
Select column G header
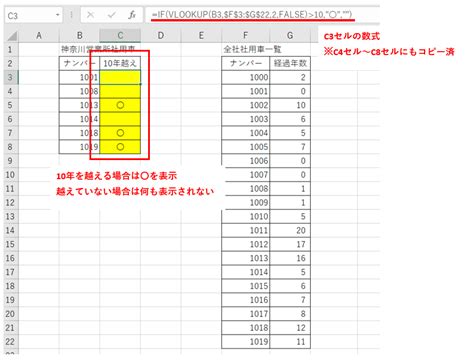[x=290, y=35]
